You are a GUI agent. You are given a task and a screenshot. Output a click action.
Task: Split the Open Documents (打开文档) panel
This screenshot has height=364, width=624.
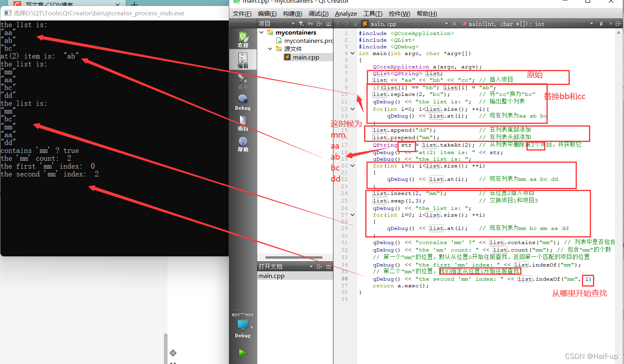coord(319,267)
